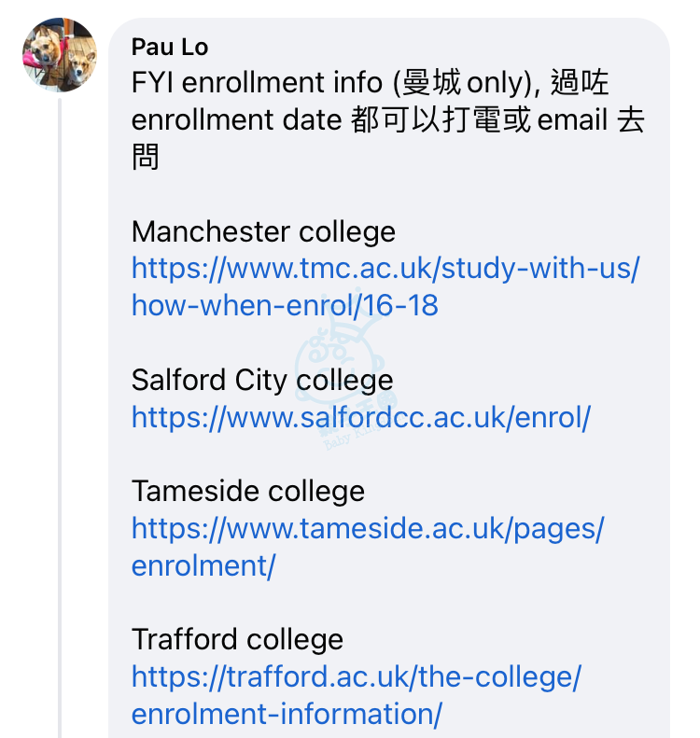Click the enrollment date email text line
The width and height of the screenshot is (700, 738).
click(x=388, y=120)
